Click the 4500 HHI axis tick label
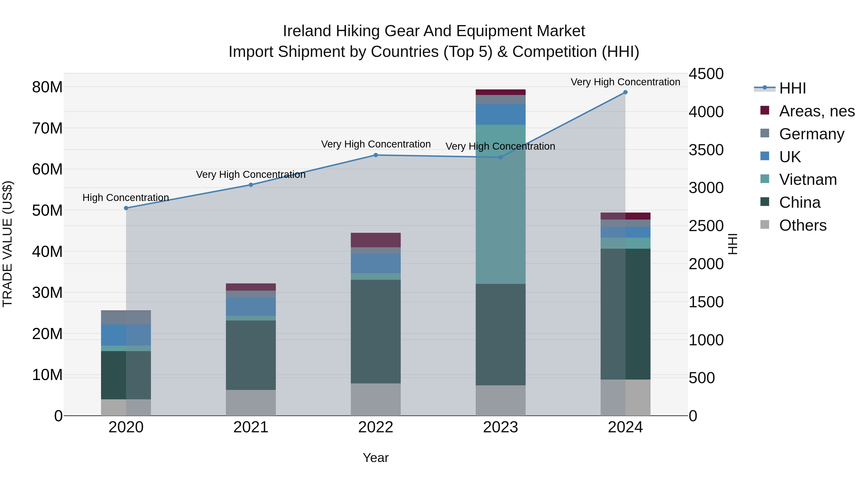 point(706,74)
